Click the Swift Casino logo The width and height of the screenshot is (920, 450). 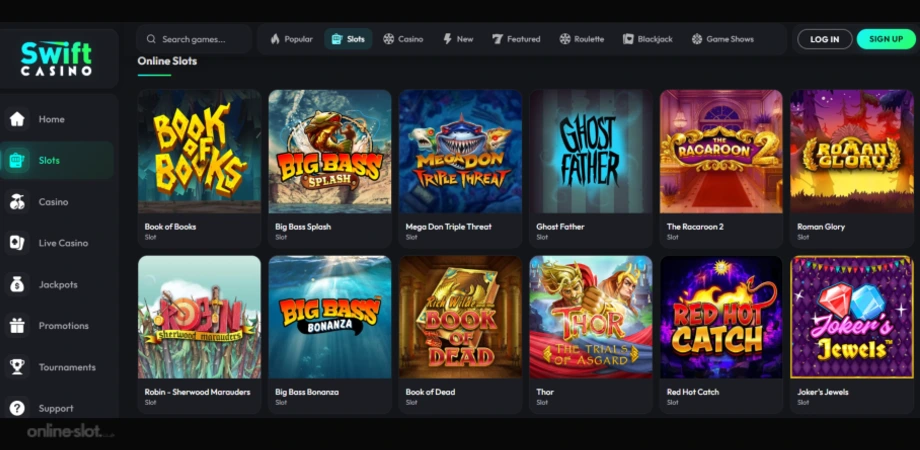(56, 58)
